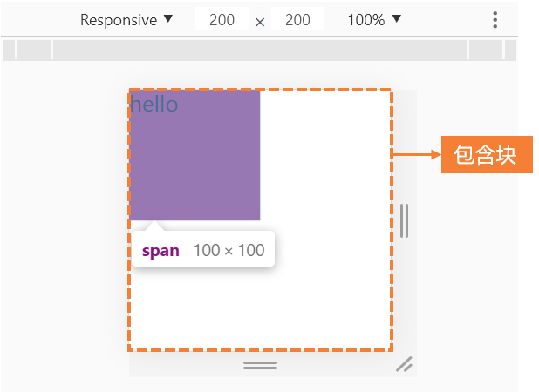Click the hello text
Screen dimensions: 539x392
point(154,105)
